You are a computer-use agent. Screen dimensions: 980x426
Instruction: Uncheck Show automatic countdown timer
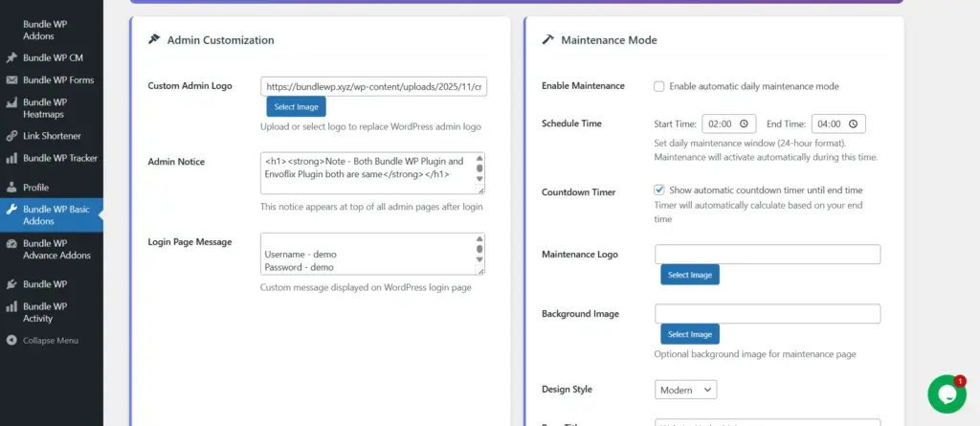point(658,190)
